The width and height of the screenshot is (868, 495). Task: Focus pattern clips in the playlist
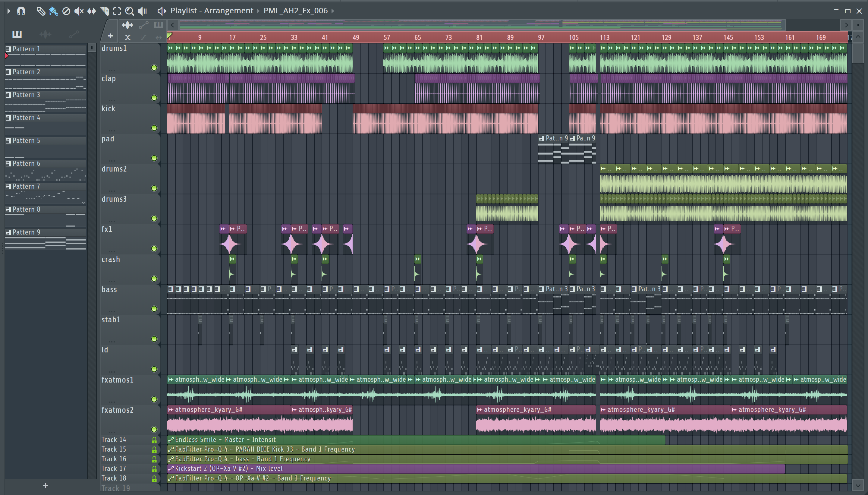[158, 25]
